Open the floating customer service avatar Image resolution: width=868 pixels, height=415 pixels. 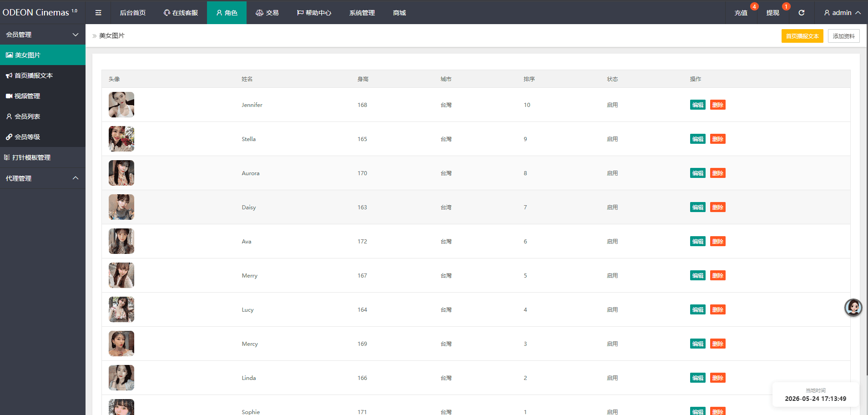click(853, 308)
